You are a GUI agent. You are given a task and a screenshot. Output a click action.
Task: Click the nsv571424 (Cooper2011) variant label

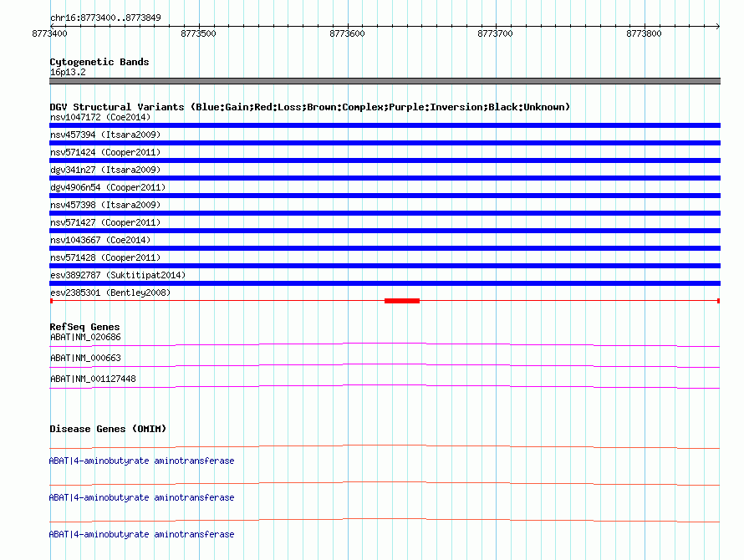coord(105,152)
